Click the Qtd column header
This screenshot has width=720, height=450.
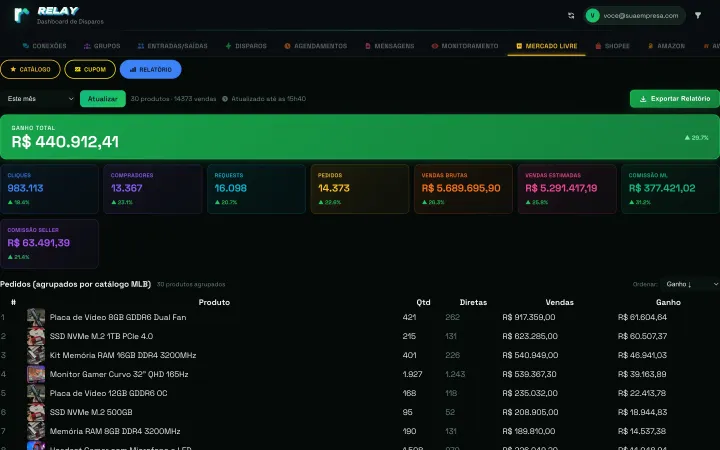point(423,302)
